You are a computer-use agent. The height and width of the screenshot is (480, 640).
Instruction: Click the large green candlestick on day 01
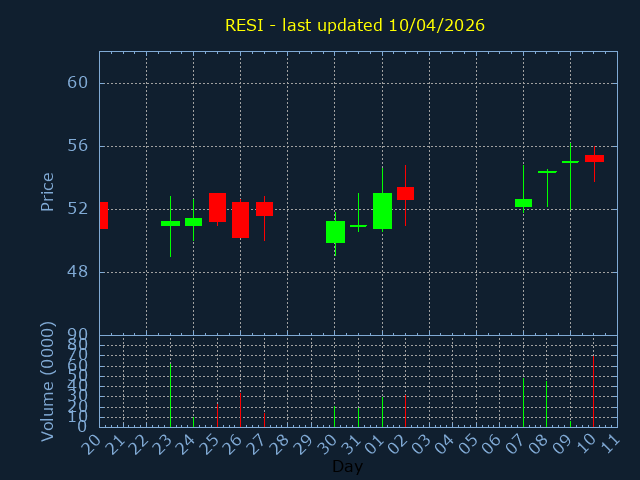coord(382,211)
